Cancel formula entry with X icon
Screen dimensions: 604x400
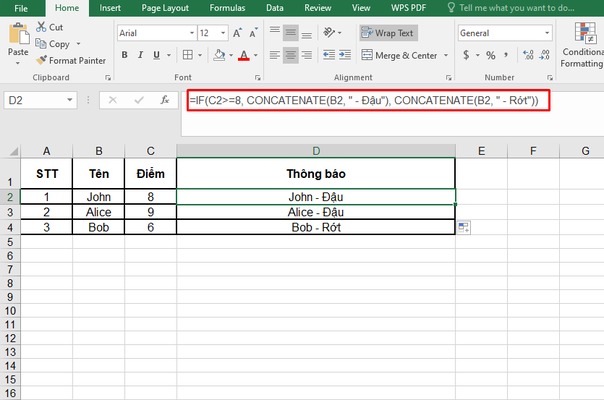[112, 100]
